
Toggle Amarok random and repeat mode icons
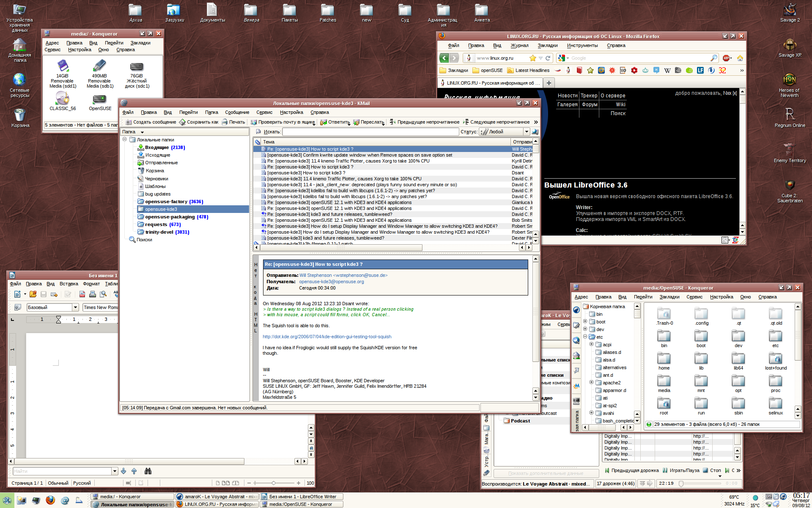click(x=646, y=483)
